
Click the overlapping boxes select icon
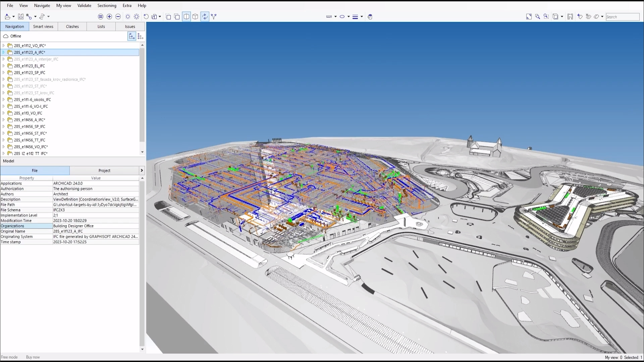(x=177, y=17)
